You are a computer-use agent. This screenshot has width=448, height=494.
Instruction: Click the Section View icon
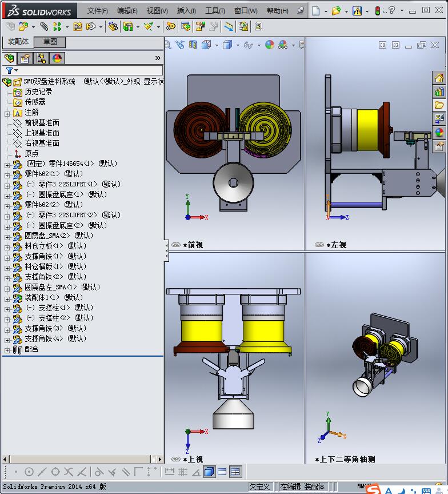(193, 45)
